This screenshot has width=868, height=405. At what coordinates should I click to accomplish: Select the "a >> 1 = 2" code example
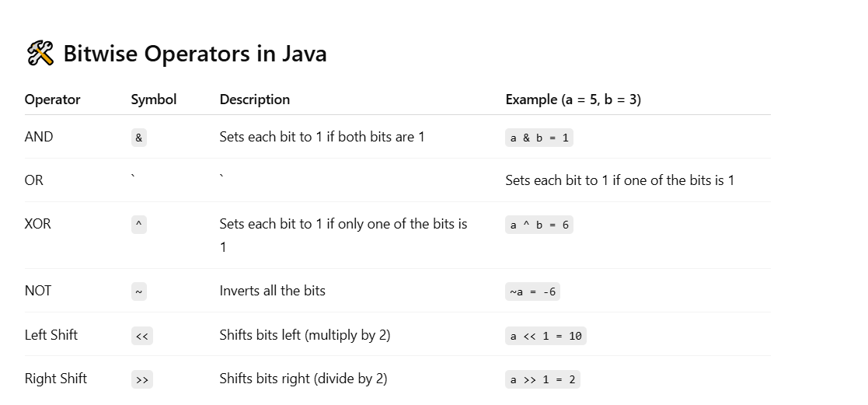pyautogui.click(x=542, y=379)
